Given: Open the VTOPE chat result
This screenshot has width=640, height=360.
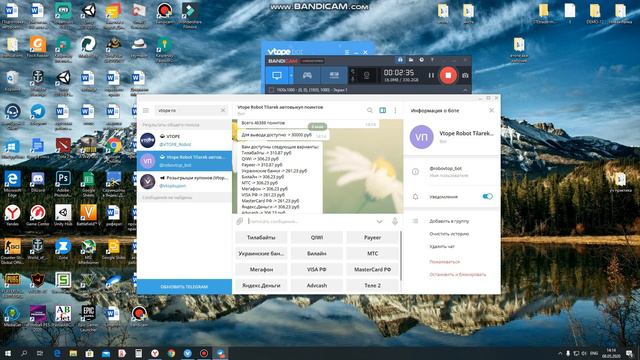Looking at the screenshot, I should click(184, 140).
